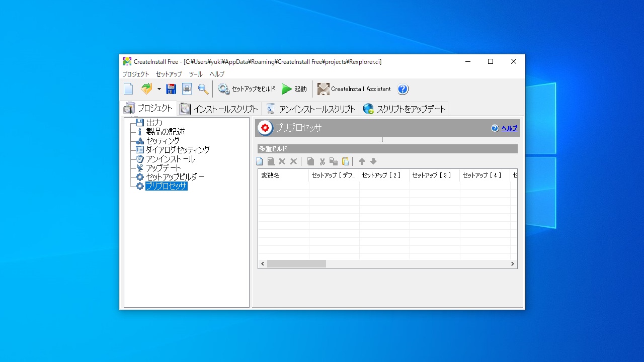Screen dimensions: 644x362
Task: Switch to the インストールスクリプト tab
Action: coord(219,109)
